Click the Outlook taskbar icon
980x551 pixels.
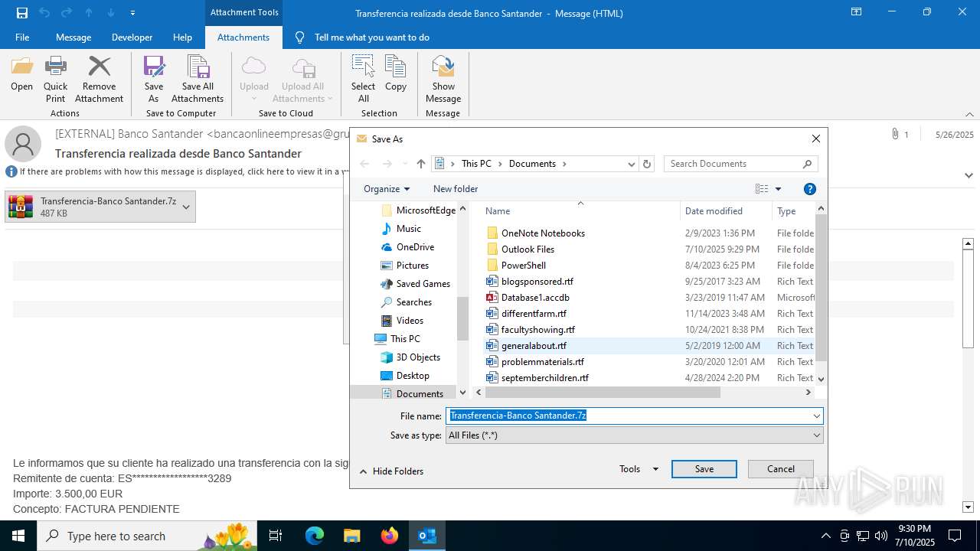coord(427,536)
